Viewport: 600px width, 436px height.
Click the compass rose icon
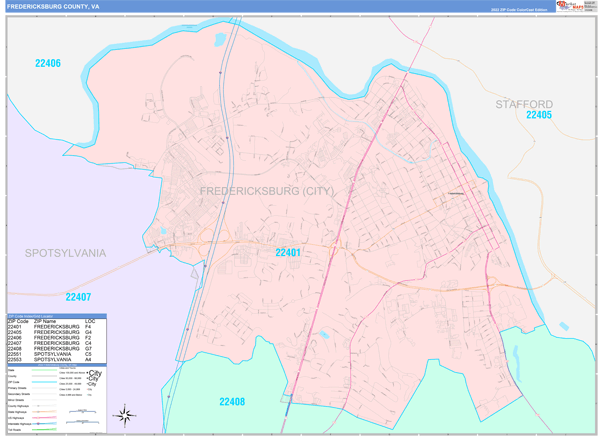pos(126,414)
